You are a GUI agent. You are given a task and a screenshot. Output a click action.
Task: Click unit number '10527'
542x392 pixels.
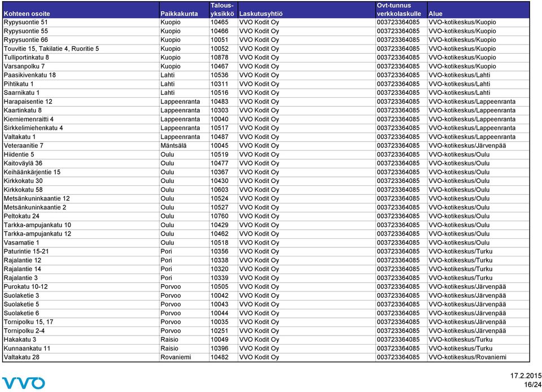click(220, 207)
